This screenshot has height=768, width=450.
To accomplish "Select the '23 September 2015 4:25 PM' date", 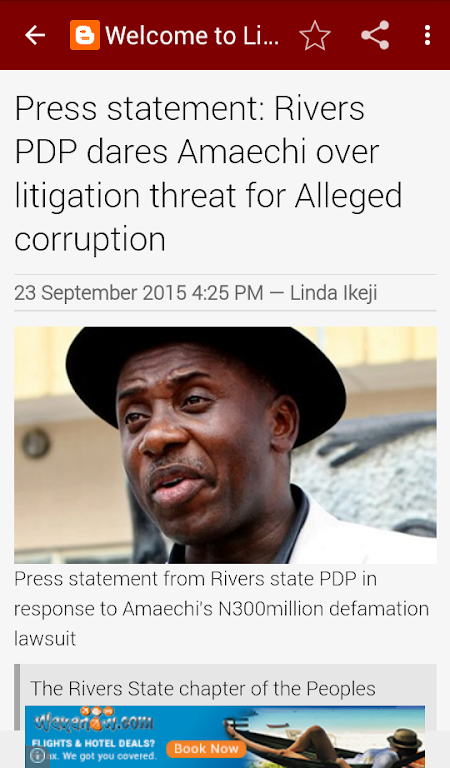I will click(x=139, y=293).
